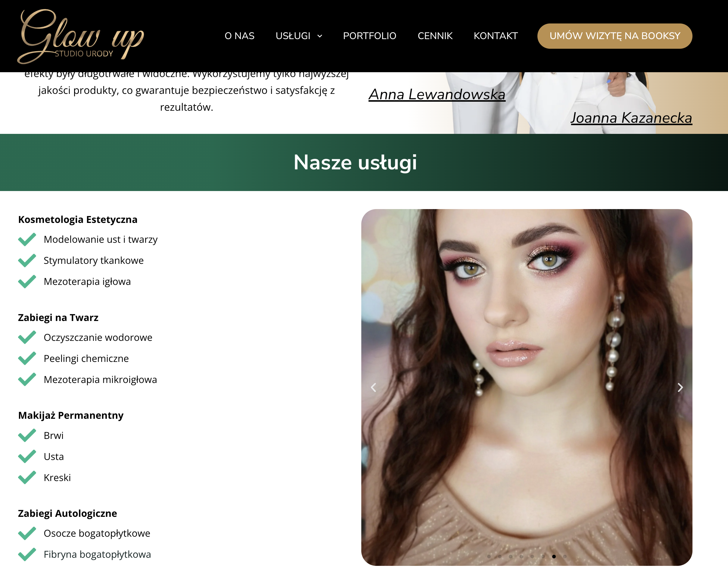Open Joanna Kazanecka link

631,118
